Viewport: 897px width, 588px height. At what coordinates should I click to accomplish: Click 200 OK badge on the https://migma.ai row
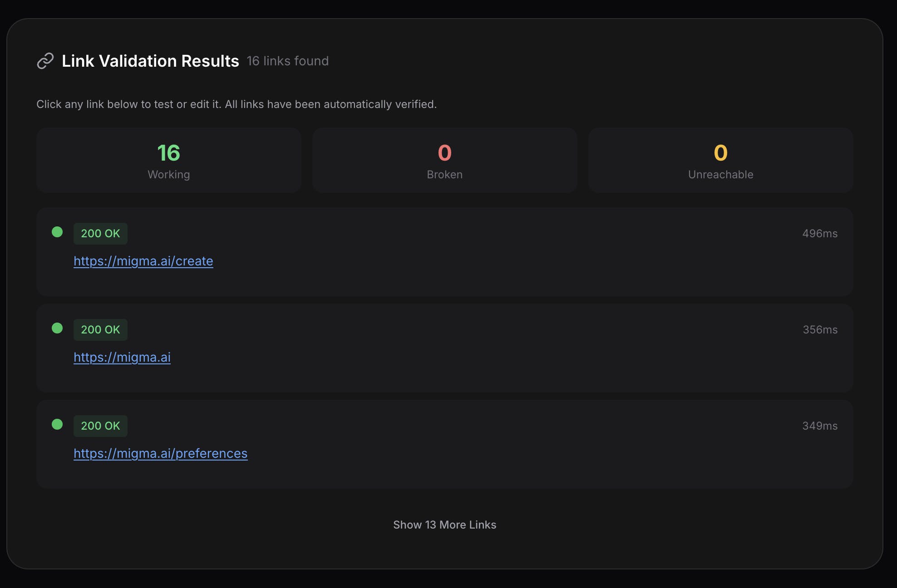(100, 330)
